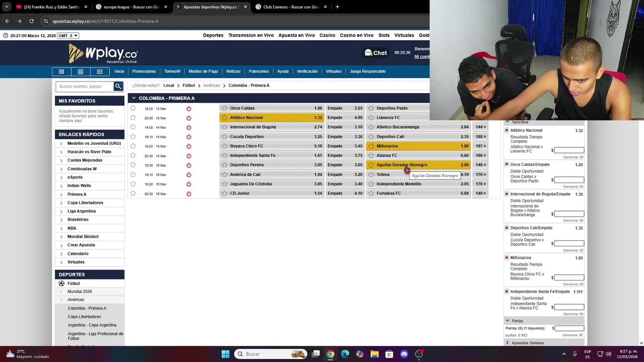Favorite the Deportivo Pereira match row star
The image size is (644, 362).
(133, 165)
